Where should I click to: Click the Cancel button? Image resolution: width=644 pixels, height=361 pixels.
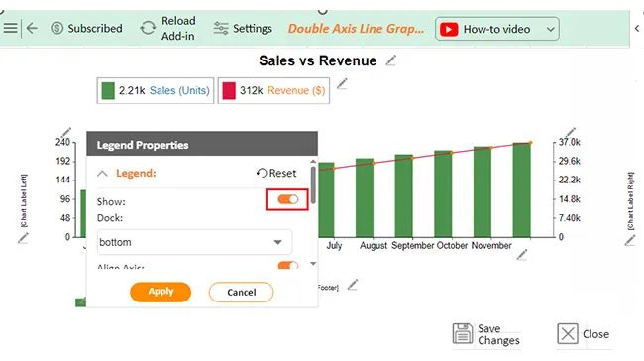[x=241, y=292]
